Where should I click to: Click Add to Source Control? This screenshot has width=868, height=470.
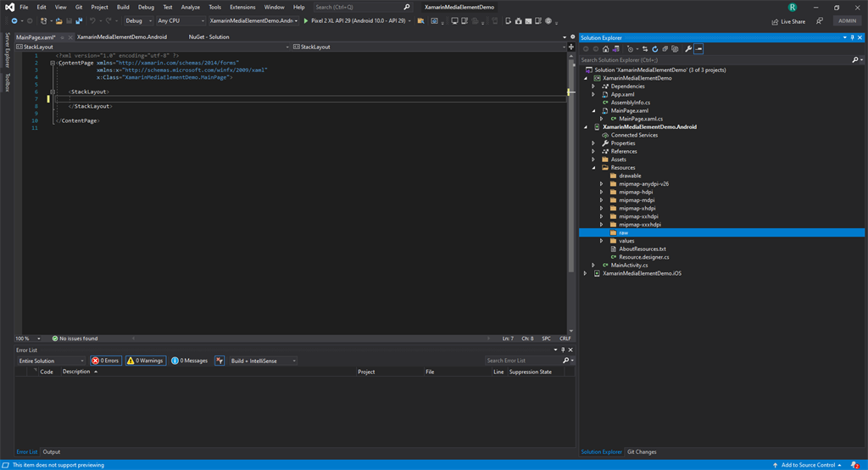click(x=808, y=465)
